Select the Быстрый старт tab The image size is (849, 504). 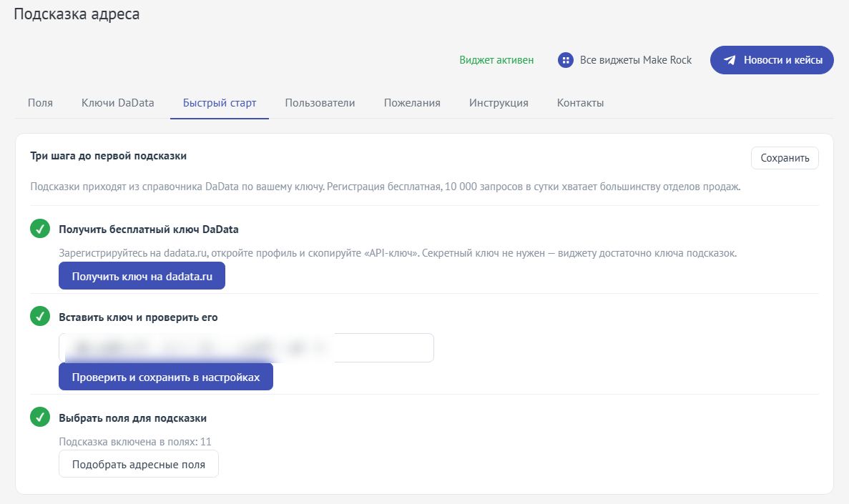click(x=220, y=103)
